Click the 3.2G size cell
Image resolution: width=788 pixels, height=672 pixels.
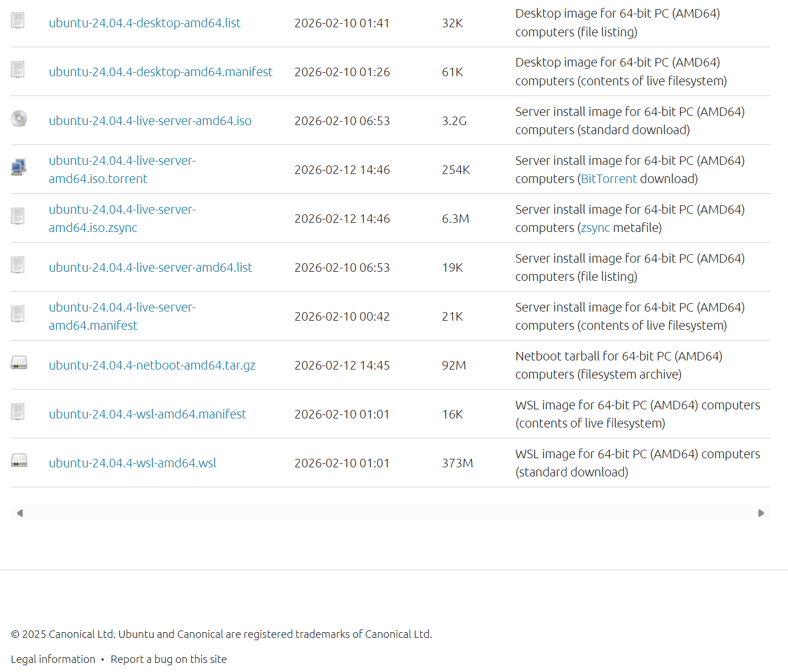pos(454,121)
